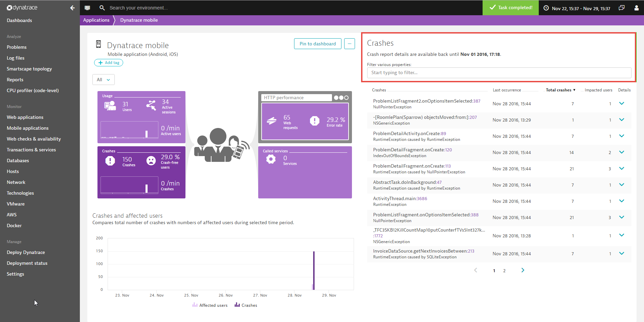Select first dot in HTTP performance tile
Image resolution: width=644 pixels, height=322 pixels.
(x=336, y=98)
